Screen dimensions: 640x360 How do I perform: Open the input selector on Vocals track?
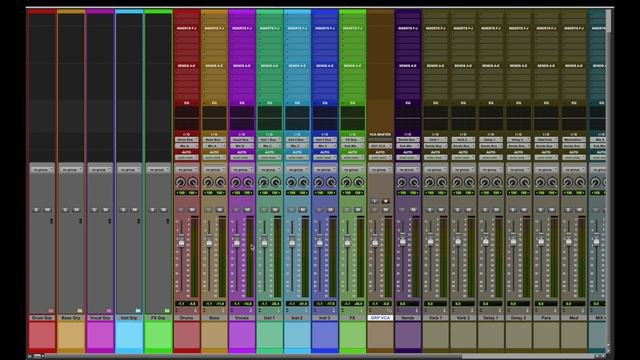(x=242, y=140)
